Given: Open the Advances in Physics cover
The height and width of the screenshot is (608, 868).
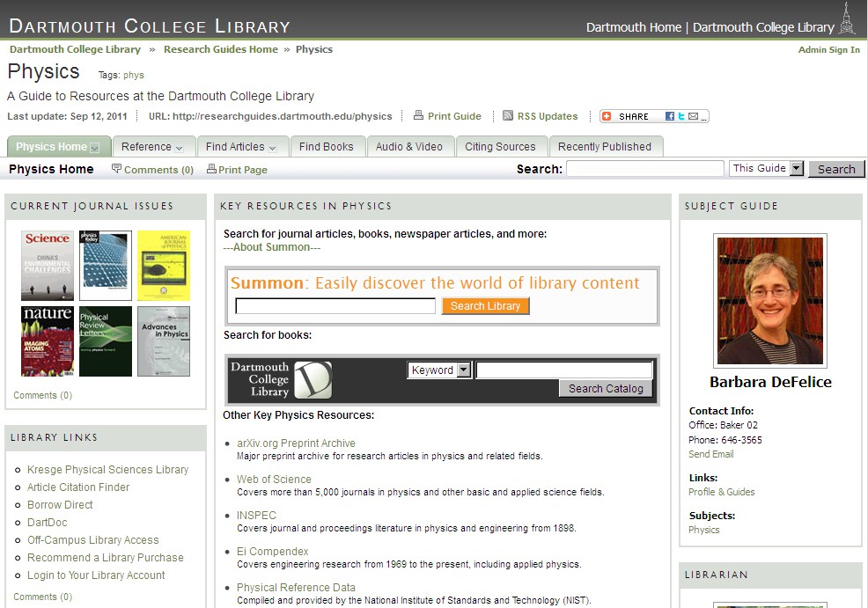Looking at the screenshot, I should 164,341.
